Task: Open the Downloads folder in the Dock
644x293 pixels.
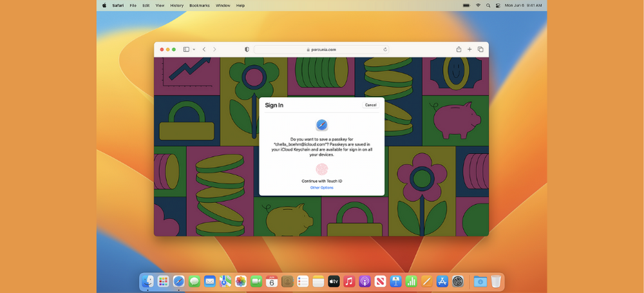Action: point(480,281)
